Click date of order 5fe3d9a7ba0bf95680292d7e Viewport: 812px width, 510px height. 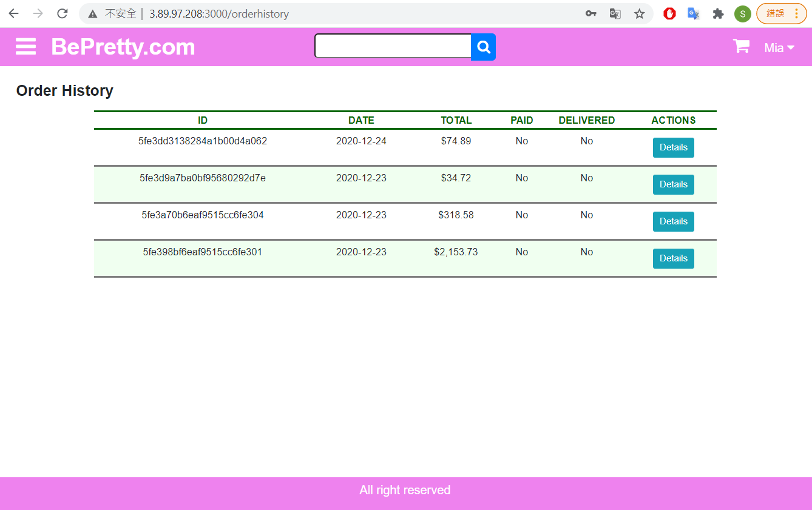(x=361, y=178)
